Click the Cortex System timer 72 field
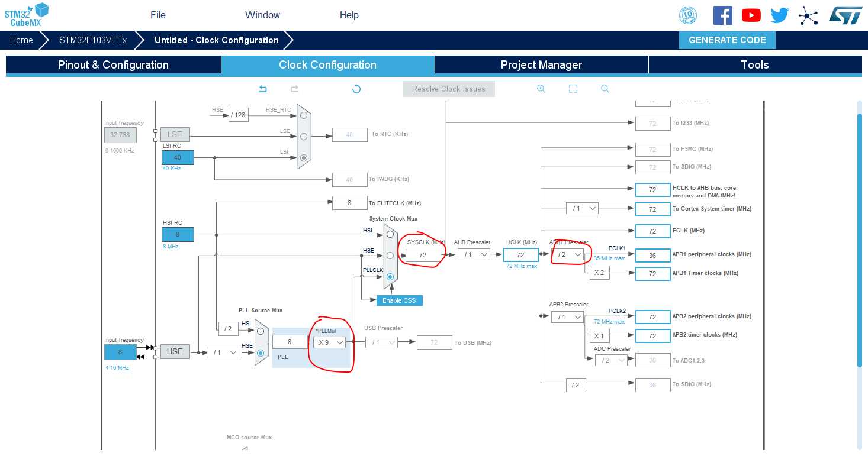 tap(652, 209)
